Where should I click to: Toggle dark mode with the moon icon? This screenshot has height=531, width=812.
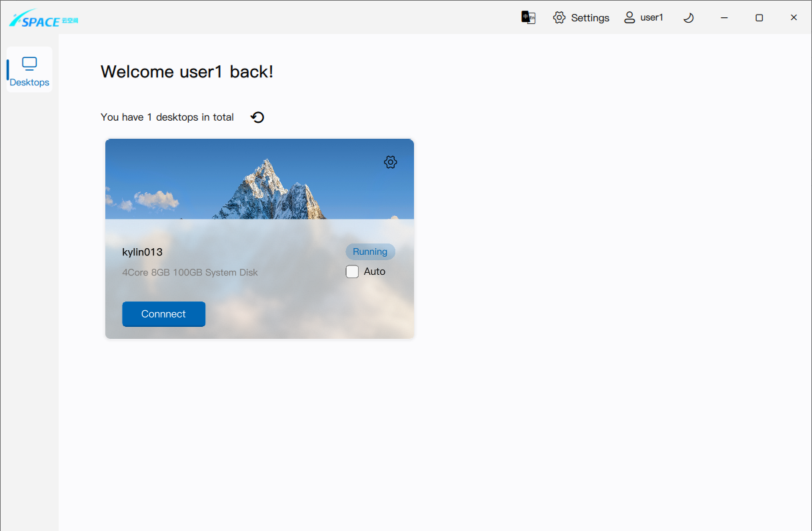(689, 17)
